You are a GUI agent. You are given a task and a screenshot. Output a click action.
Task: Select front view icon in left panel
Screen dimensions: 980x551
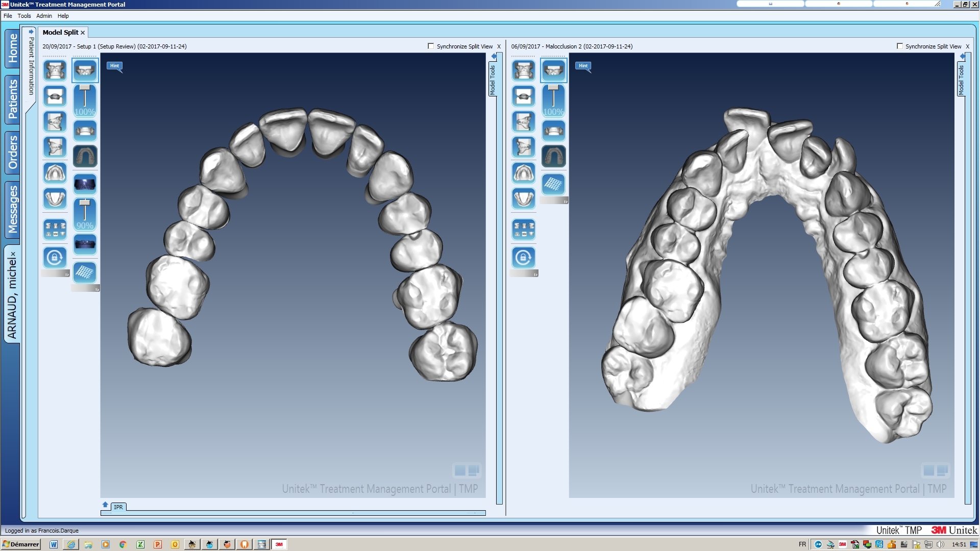coord(55,70)
